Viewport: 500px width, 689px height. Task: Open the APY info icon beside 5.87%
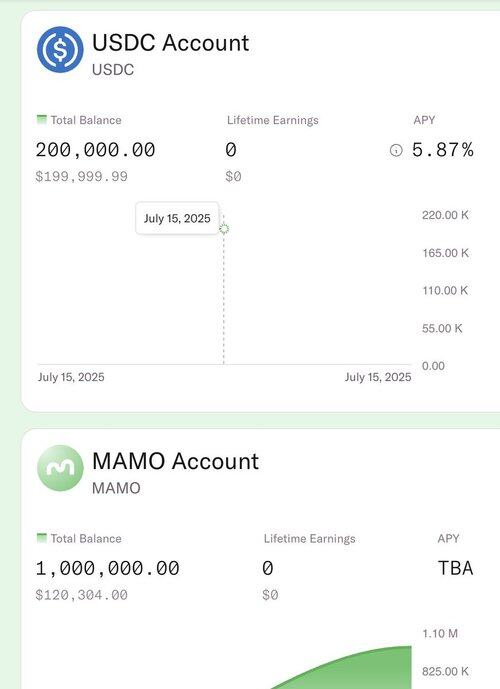pyautogui.click(x=396, y=151)
